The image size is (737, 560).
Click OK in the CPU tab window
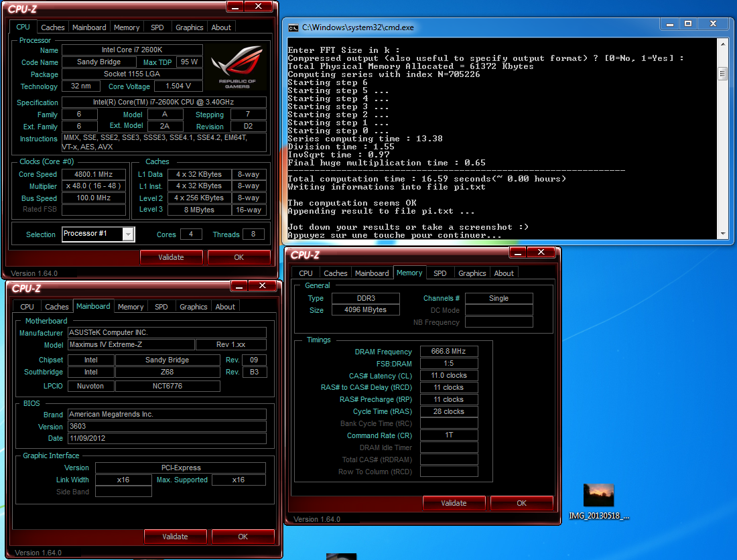(x=239, y=257)
